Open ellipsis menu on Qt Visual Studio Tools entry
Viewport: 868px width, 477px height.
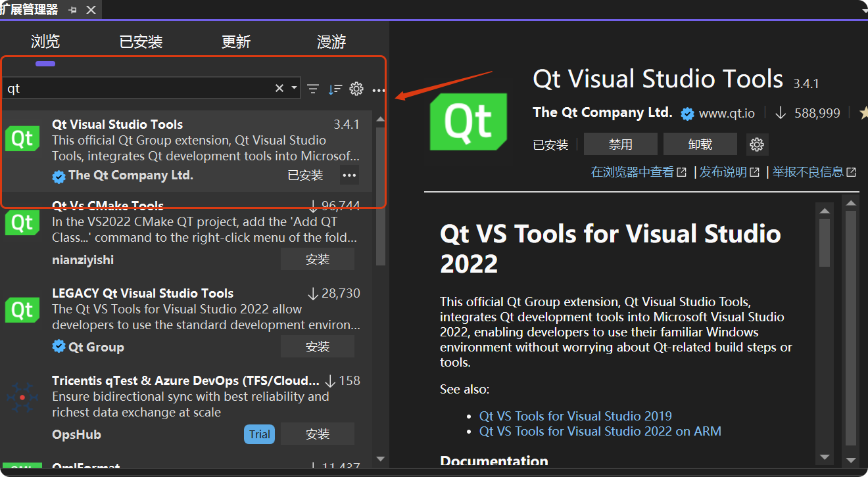(x=349, y=175)
